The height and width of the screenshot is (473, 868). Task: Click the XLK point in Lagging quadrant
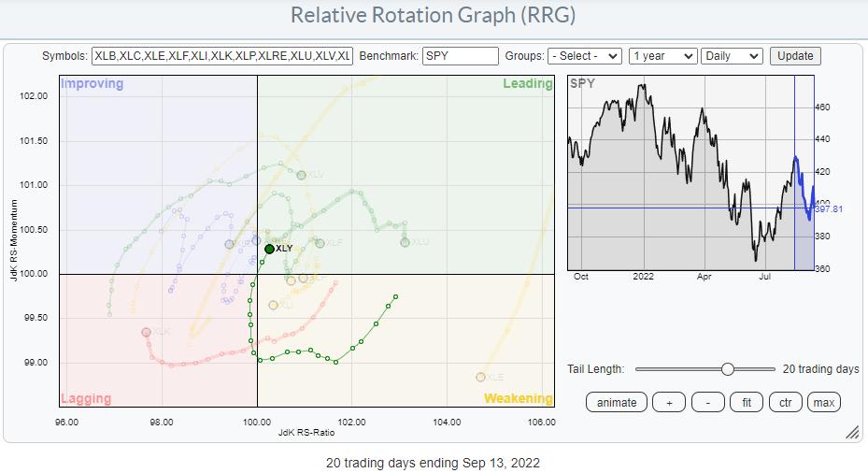pyautogui.click(x=146, y=332)
